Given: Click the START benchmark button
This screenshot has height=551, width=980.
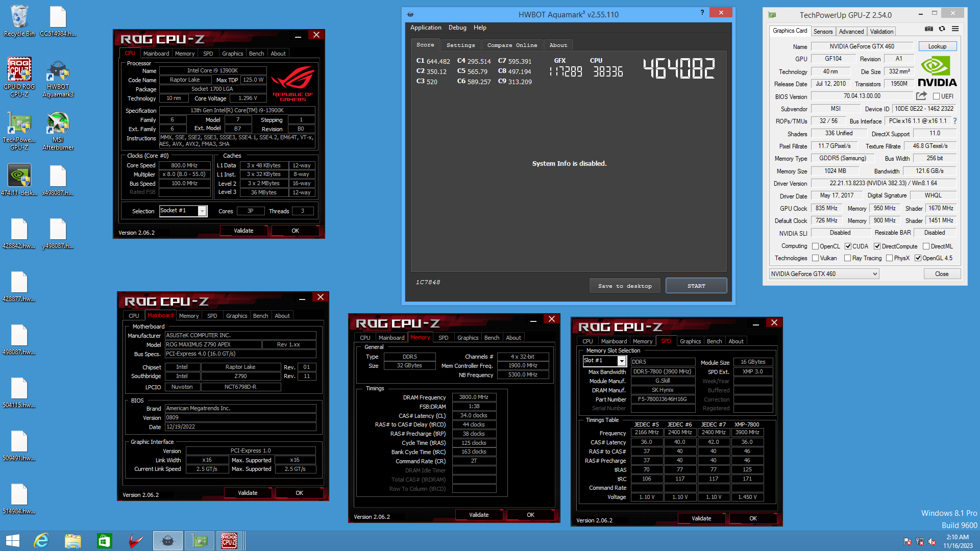Looking at the screenshot, I should [x=696, y=286].
